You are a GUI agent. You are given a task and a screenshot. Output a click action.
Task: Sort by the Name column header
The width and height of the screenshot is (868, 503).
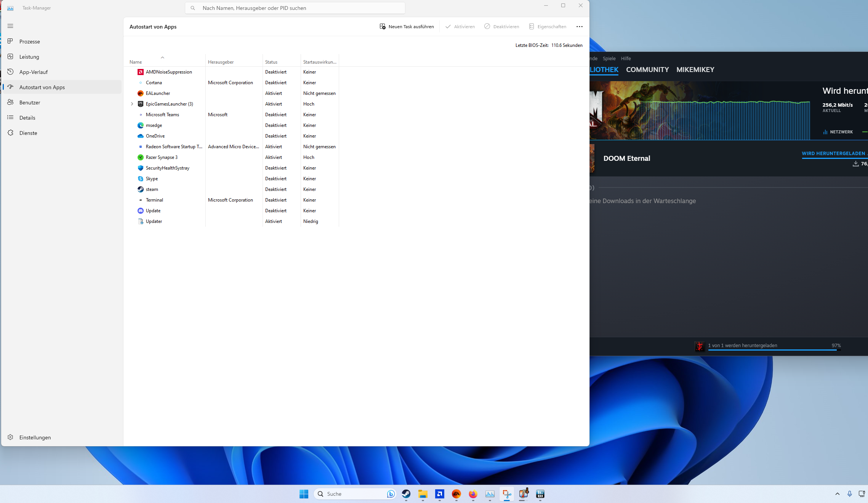tap(136, 62)
